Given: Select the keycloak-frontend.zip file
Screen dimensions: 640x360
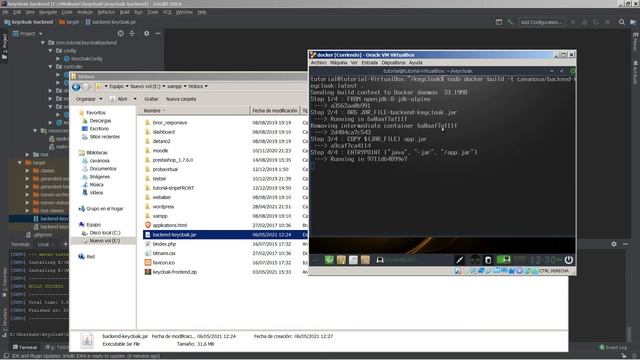Looking at the screenshot, I should tap(174, 272).
